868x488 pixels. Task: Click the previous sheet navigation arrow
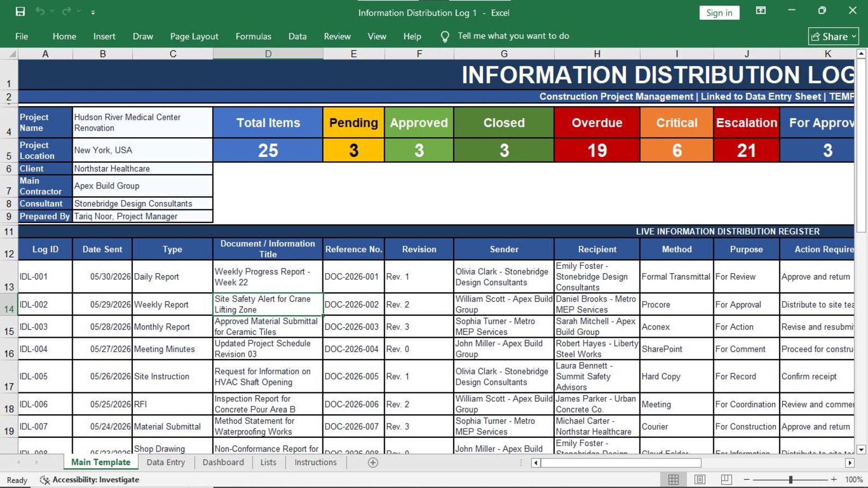[19, 463]
